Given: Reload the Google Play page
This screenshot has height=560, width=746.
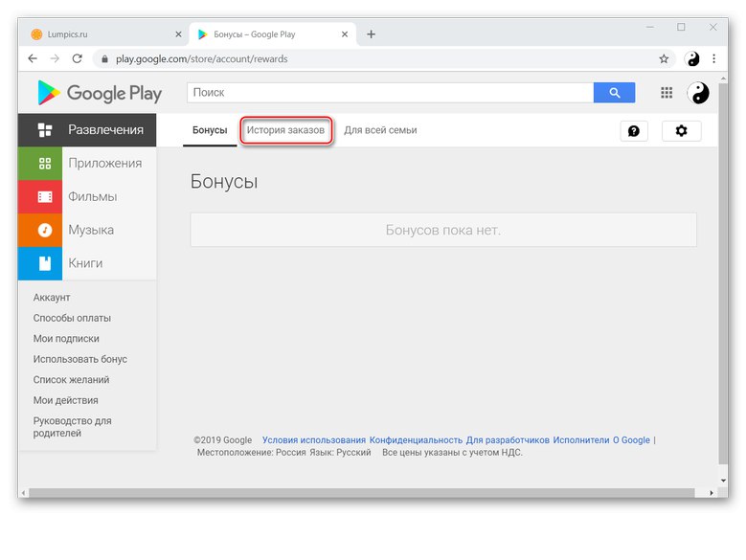Looking at the screenshot, I should point(77,59).
